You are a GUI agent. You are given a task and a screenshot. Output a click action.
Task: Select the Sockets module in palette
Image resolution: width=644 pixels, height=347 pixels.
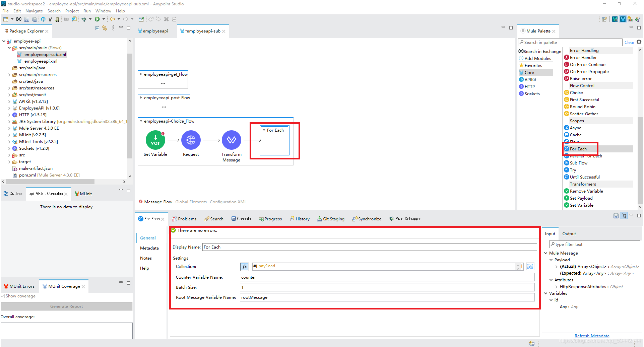529,94
